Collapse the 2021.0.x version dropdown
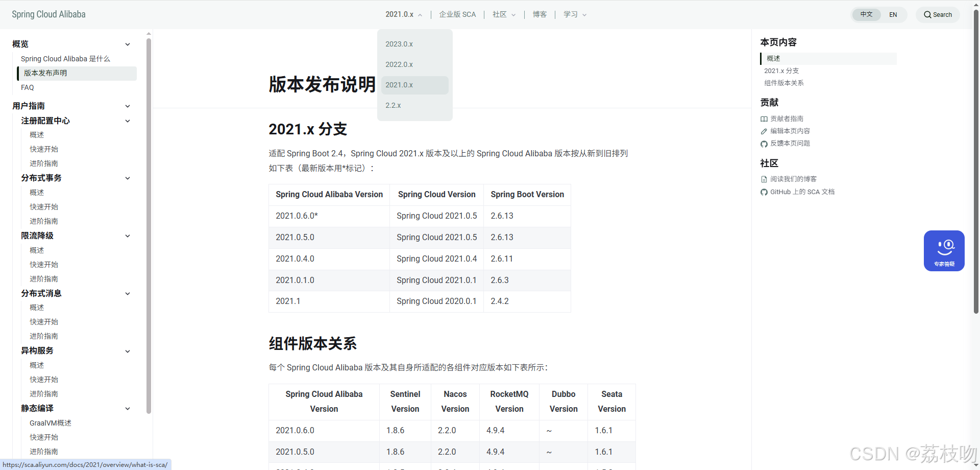 (x=404, y=14)
